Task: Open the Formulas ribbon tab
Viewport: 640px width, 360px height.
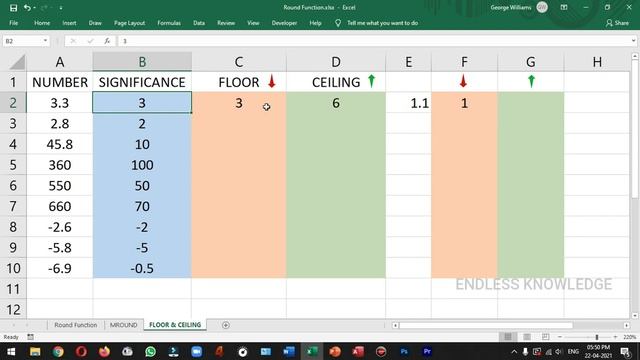Action: [169, 23]
